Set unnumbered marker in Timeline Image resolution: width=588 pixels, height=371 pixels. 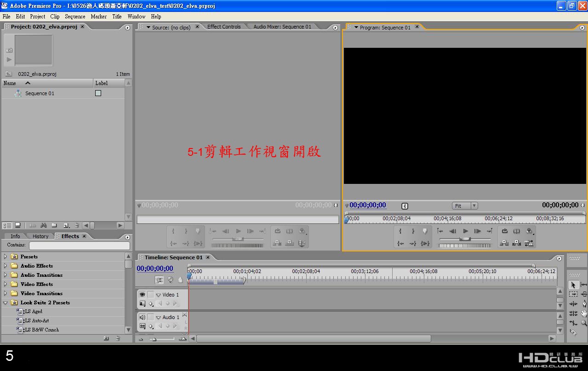180,280
